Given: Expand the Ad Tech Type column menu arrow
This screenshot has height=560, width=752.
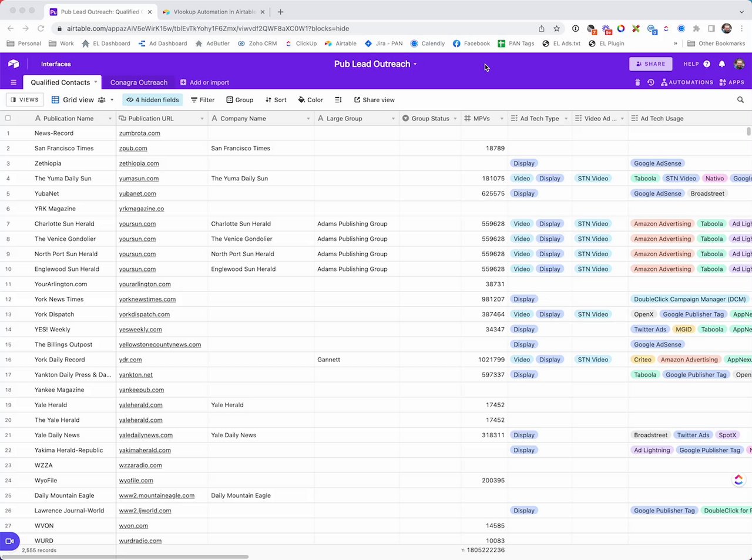Looking at the screenshot, I should pos(566,119).
